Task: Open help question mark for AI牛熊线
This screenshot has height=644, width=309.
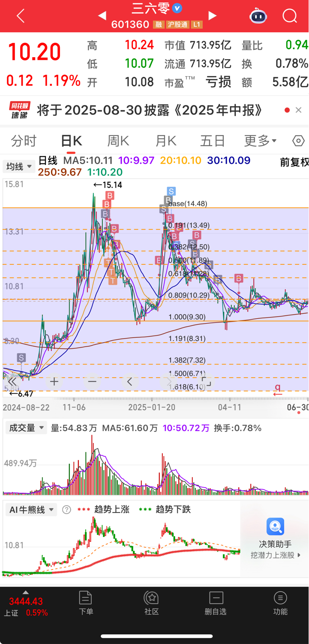Action: 67,510
